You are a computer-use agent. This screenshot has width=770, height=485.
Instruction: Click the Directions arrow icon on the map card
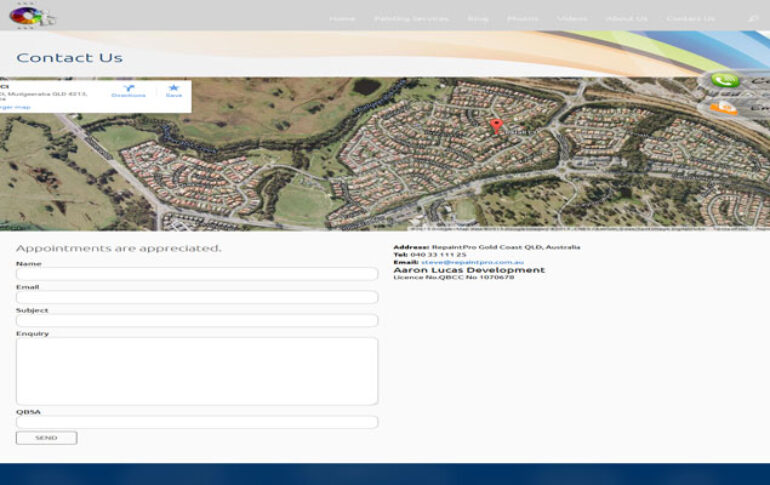(128, 89)
